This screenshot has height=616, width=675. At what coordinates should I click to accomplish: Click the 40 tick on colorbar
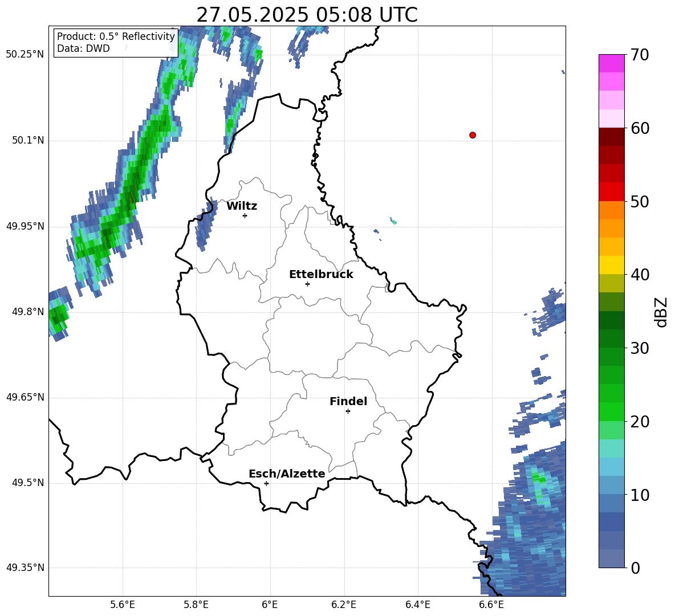640,275
